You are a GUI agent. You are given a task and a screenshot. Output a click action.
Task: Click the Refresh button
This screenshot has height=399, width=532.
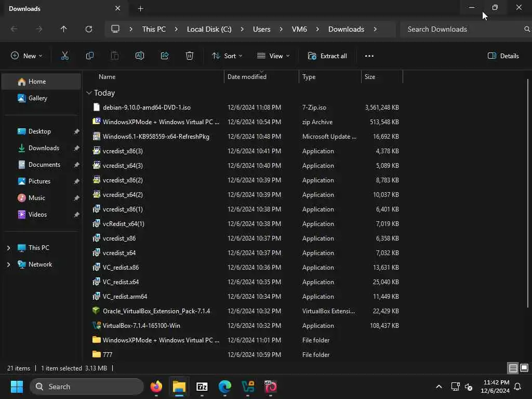point(88,29)
